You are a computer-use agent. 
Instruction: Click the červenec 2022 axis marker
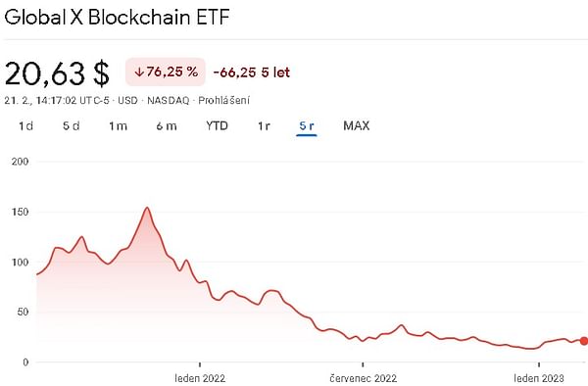363,378
